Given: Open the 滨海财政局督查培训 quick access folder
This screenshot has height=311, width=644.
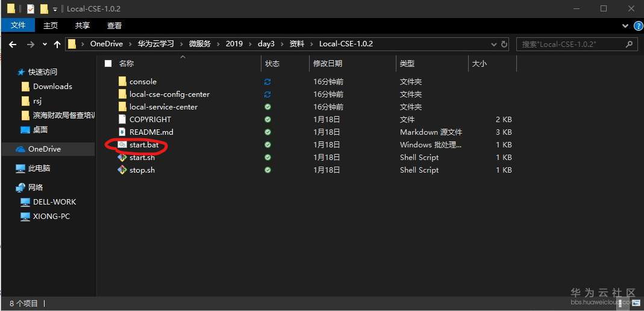Looking at the screenshot, I should pos(57,115).
